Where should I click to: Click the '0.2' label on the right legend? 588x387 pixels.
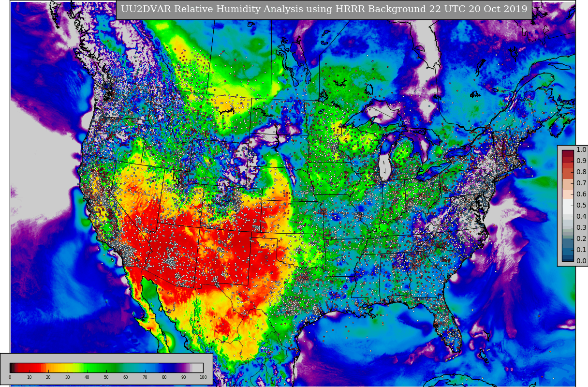tap(581, 239)
